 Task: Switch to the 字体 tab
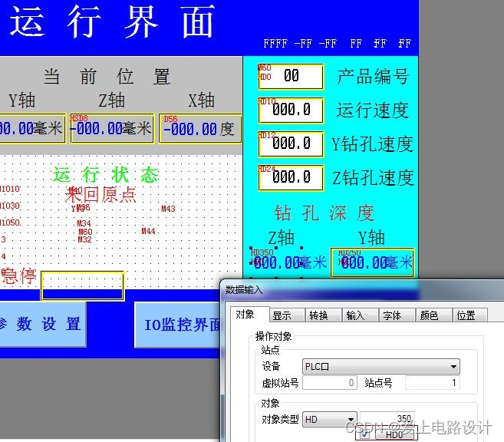[397, 315]
